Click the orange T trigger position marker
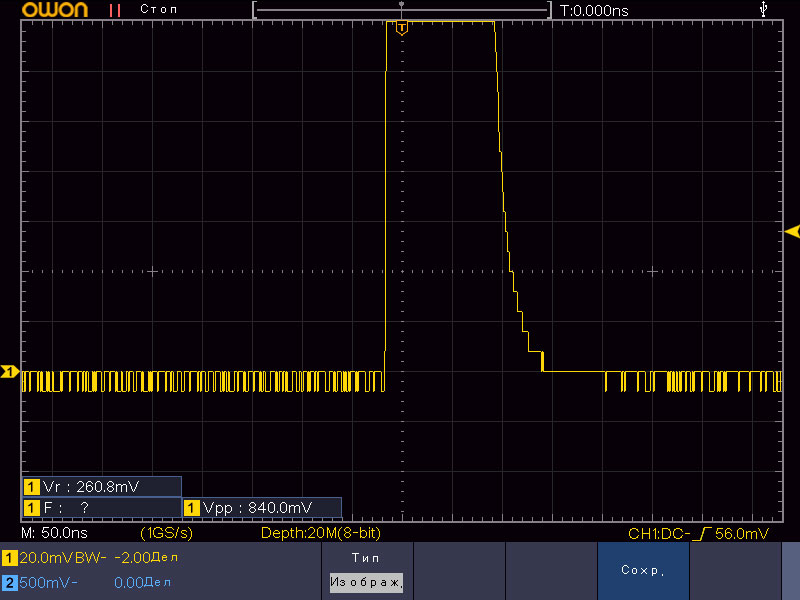The width and height of the screenshot is (800, 600). pyautogui.click(x=401, y=28)
